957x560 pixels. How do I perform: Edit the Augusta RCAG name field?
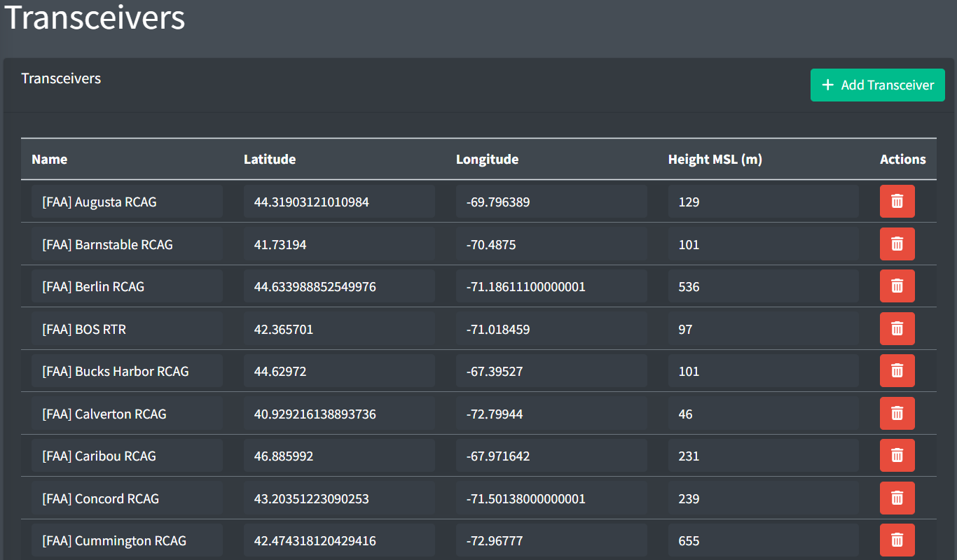pos(127,202)
